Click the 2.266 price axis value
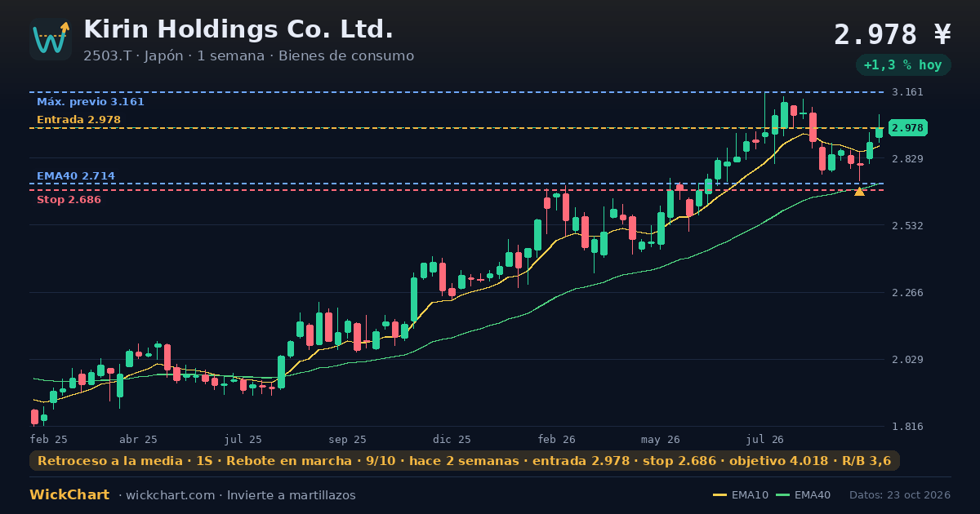Viewport: 980px width, 514px height. [908, 293]
